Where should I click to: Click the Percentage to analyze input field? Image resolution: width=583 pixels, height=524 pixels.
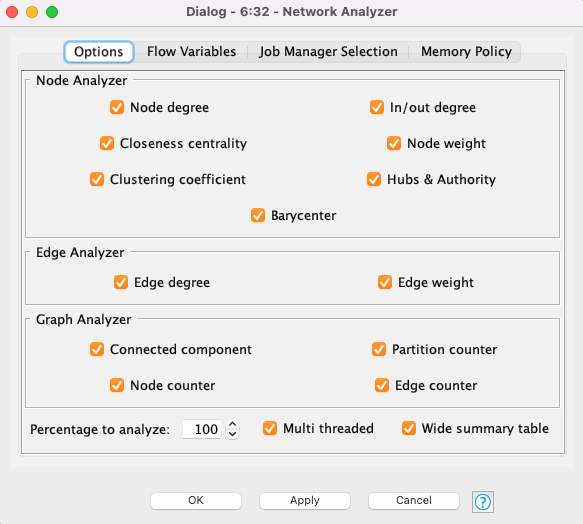click(x=202, y=429)
